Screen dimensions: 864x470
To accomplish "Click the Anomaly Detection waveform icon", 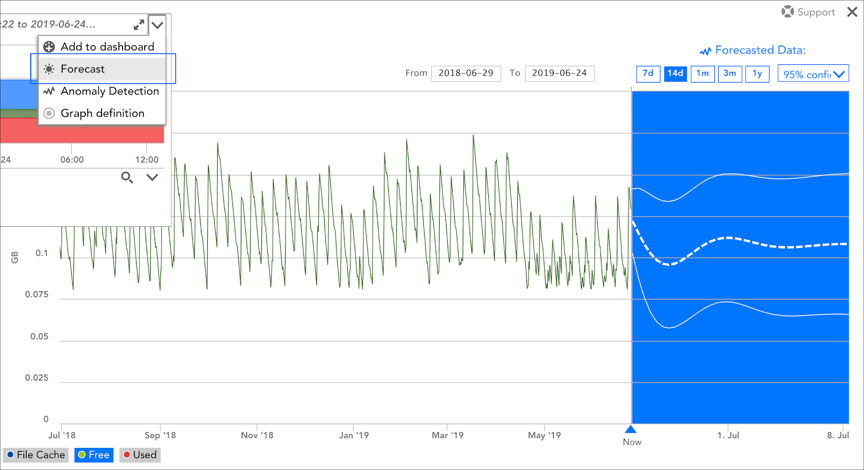I will 49,91.
